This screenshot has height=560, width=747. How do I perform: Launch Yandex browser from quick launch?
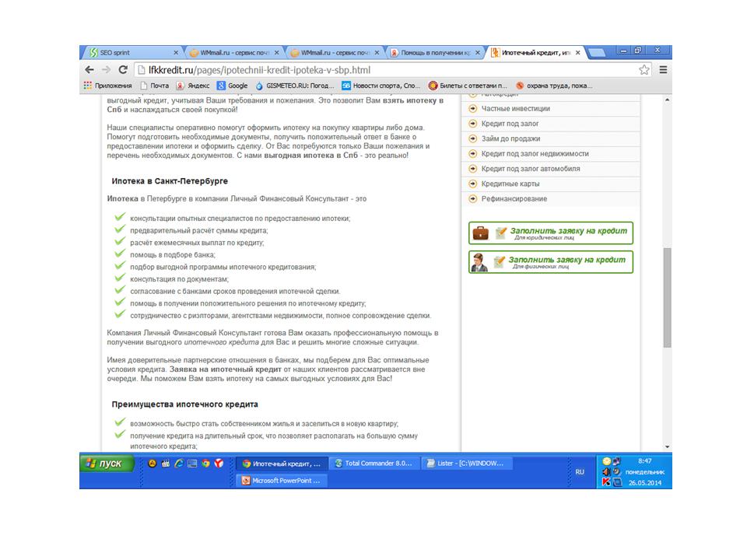219,464
